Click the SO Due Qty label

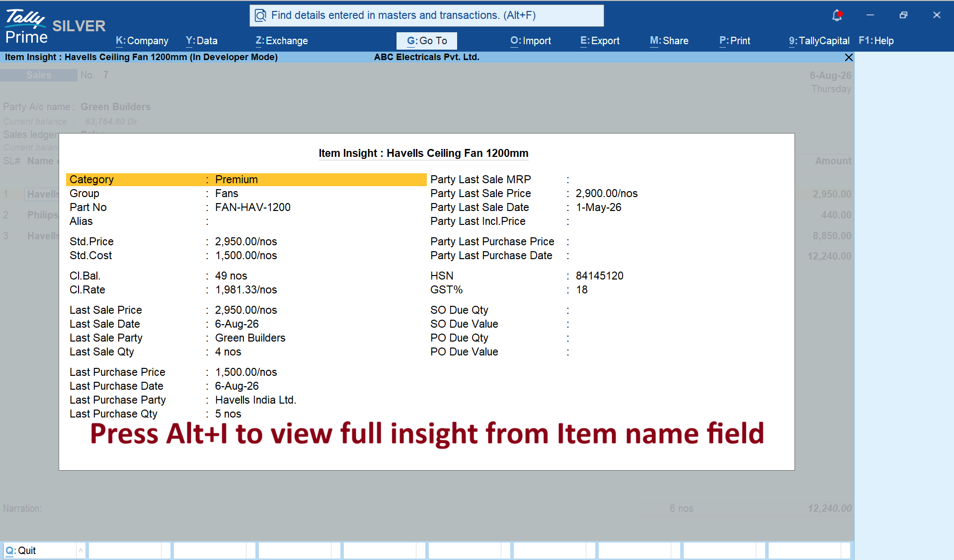pyautogui.click(x=460, y=310)
